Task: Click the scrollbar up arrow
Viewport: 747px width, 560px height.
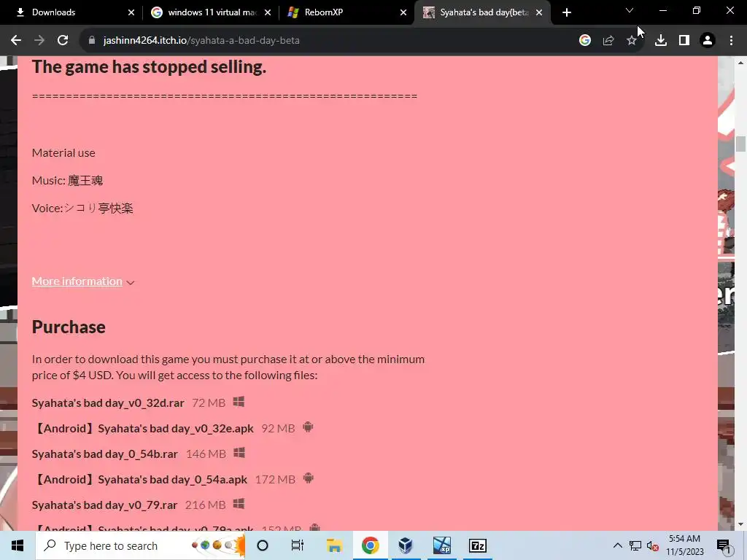Action: 740,63
